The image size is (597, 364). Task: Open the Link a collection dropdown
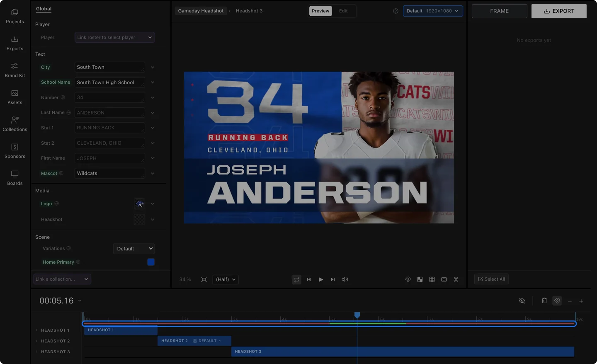(62, 279)
